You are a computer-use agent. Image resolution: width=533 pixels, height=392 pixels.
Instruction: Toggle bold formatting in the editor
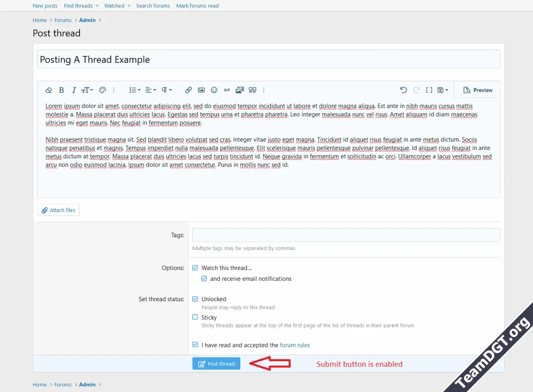click(x=62, y=90)
